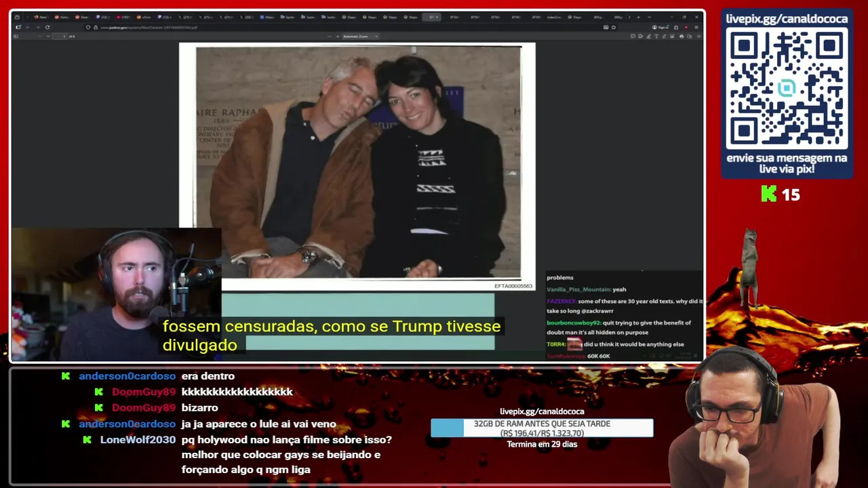Switch to the 004 PDF tab
This screenshot has height=488, width=868.
pos(618,17)
